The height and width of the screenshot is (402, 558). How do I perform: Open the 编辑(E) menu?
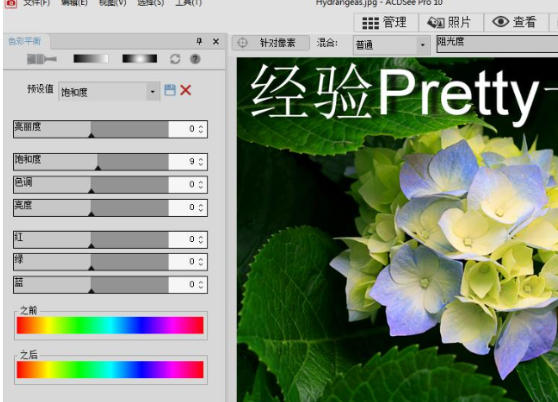pyautogui.click(x=74, y=3)
